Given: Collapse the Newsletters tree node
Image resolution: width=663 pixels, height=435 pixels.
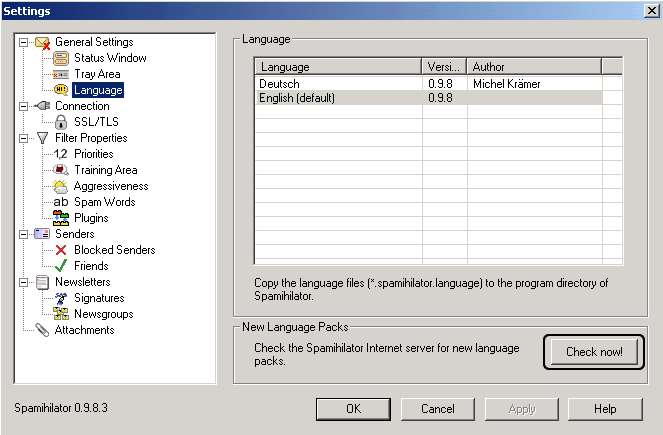Looking at the screenshot, I should click(x=24, y=282).
